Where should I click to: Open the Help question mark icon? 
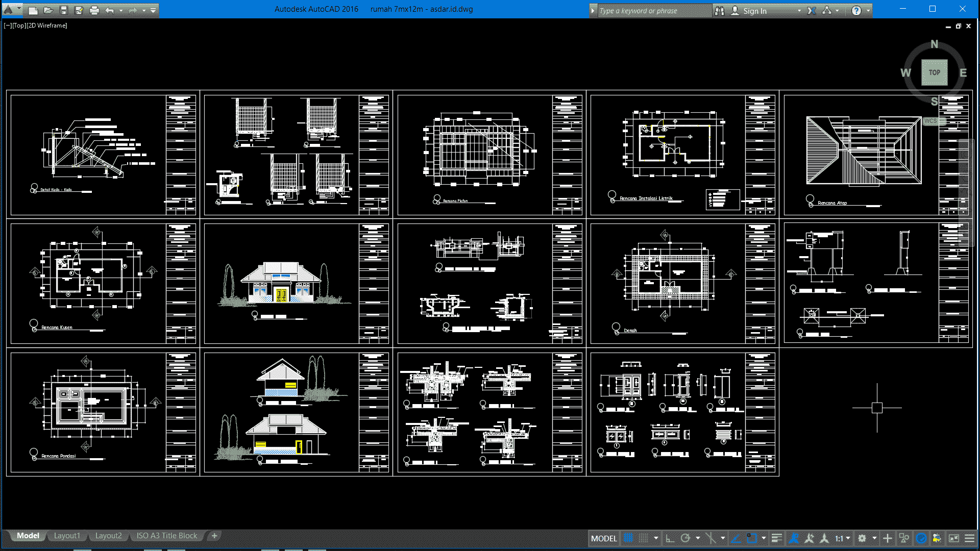(x=856, y=11)
